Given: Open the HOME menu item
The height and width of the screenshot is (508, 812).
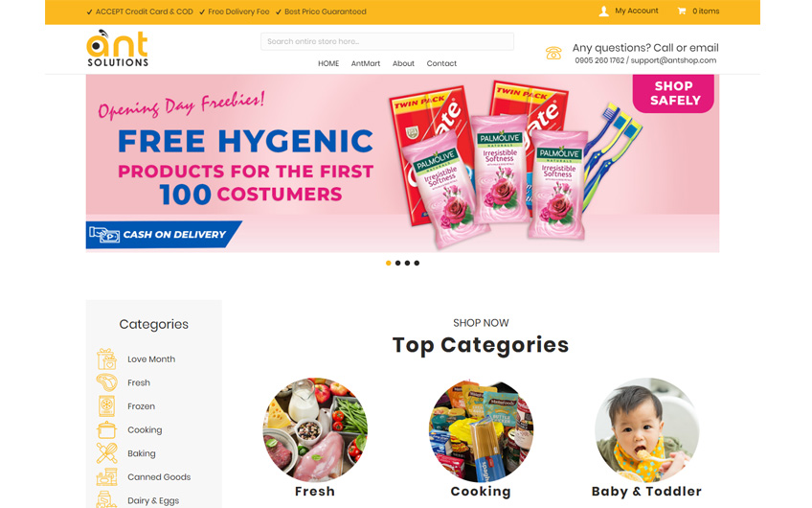Looking at the screenshot, I should (x=328, y=63).
